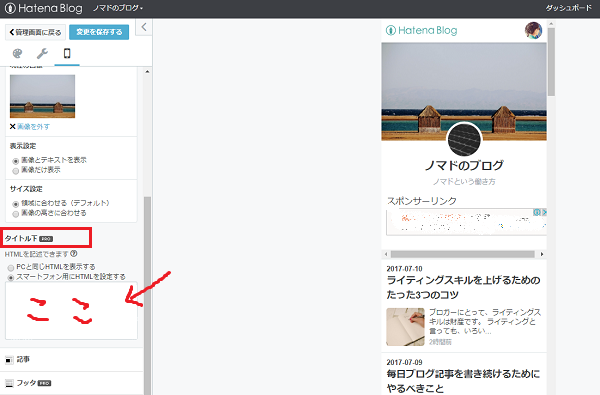The width and height of the screenshot is (600, 395).
Task: Expand the フッタ section
Action: [x=72, y=383]
